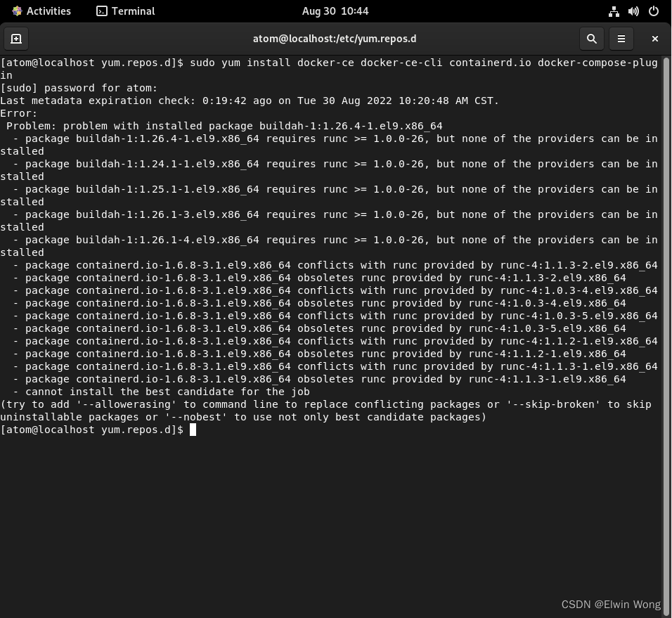The width and height of the screenshot is (672, 618).
Task: Click the network status icon
Action: click(x=614, y=11)
